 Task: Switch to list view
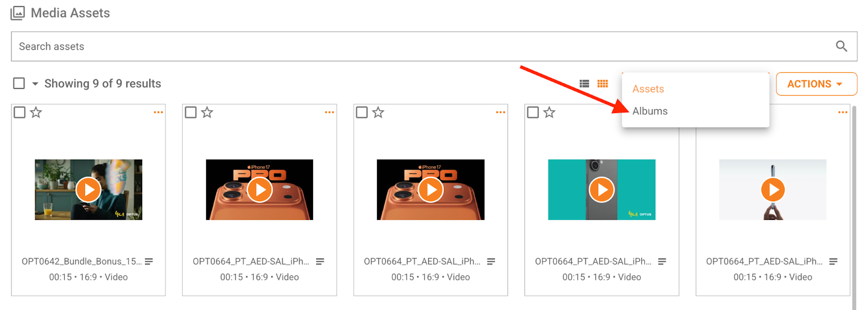[x=584, y=84]
